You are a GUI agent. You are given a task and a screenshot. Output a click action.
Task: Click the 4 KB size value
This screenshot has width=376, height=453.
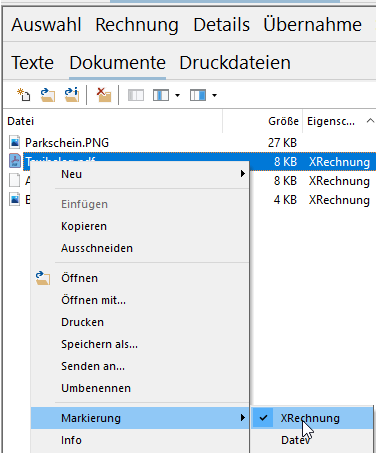285,200
